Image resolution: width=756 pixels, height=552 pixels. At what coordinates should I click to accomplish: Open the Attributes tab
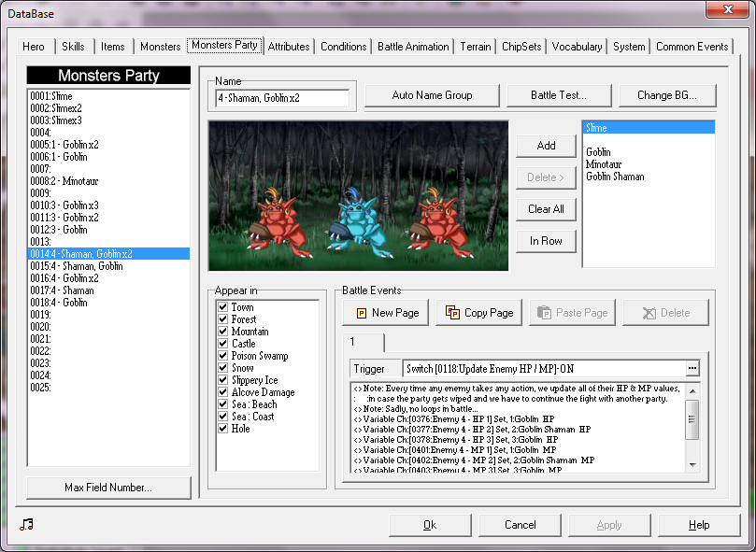click(289, 47)
